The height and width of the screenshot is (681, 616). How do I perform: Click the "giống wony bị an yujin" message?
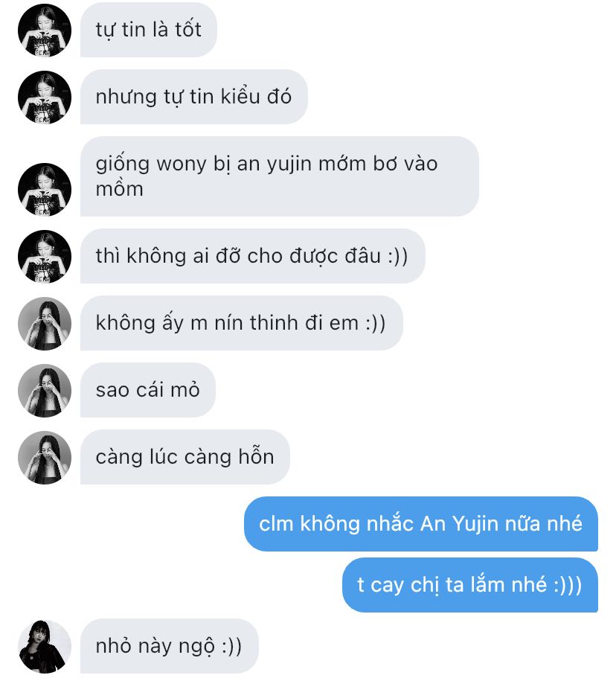[280, 176]
